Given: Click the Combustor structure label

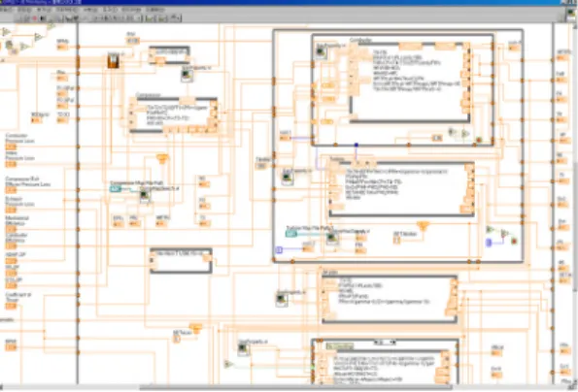Looking at the screenshot, I should click(360, 40).
